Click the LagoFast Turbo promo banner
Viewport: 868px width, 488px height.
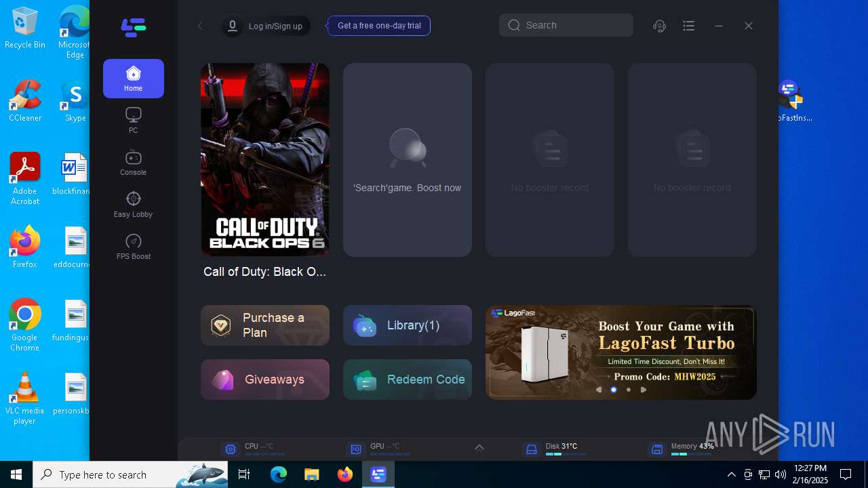coord(621,352)
